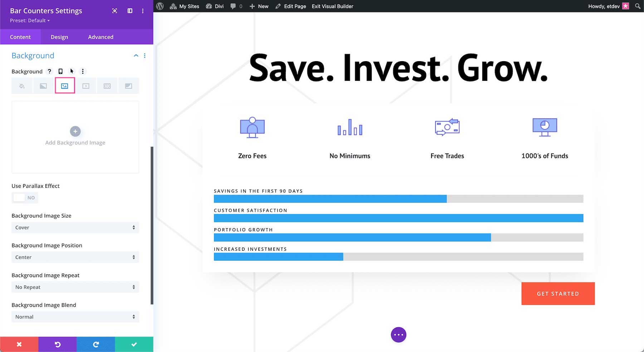
Task: Open the Background field more options icon
Action: tap(83, 71)
